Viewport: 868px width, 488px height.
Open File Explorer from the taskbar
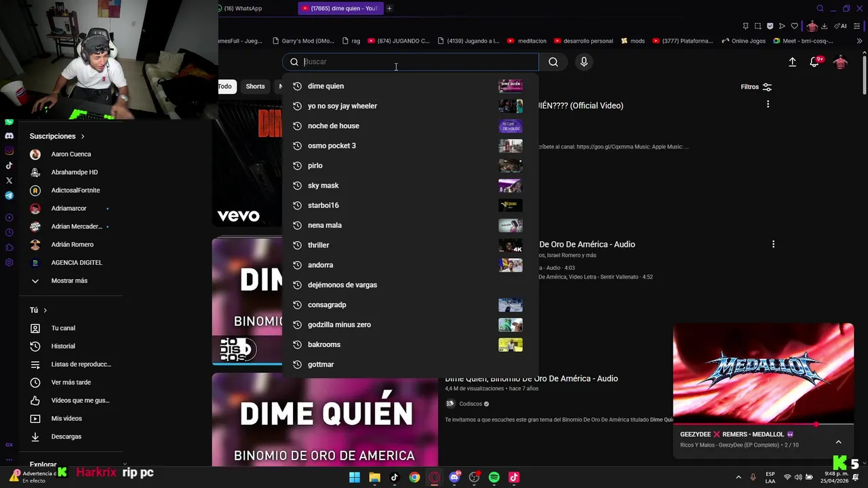coord(374,477)
